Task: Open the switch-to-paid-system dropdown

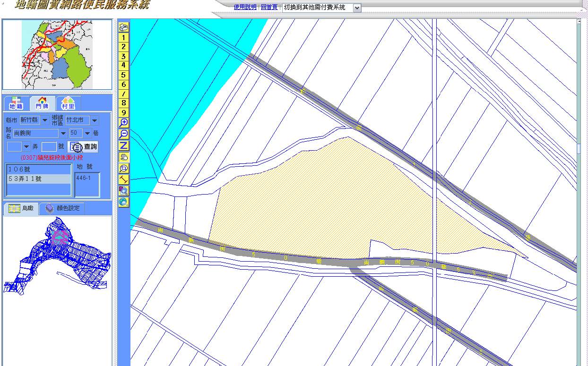Action: click(x=357, y=8)
